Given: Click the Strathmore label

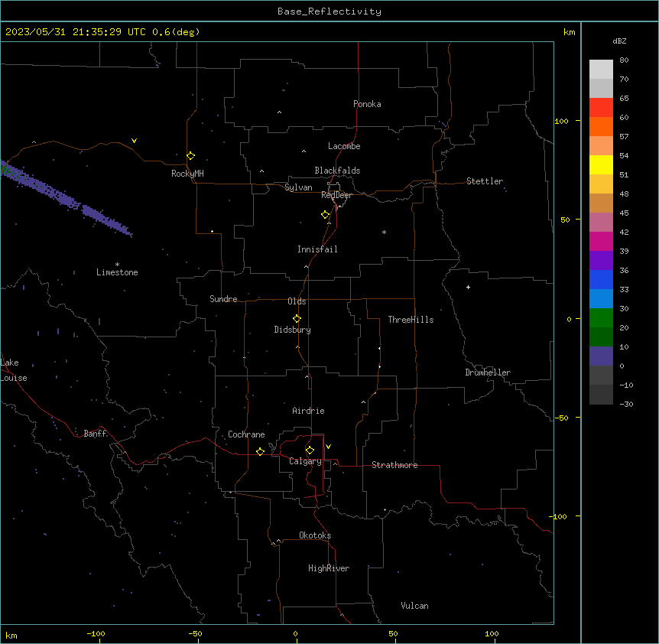Looking at the screenshot, I should (394, 465).
